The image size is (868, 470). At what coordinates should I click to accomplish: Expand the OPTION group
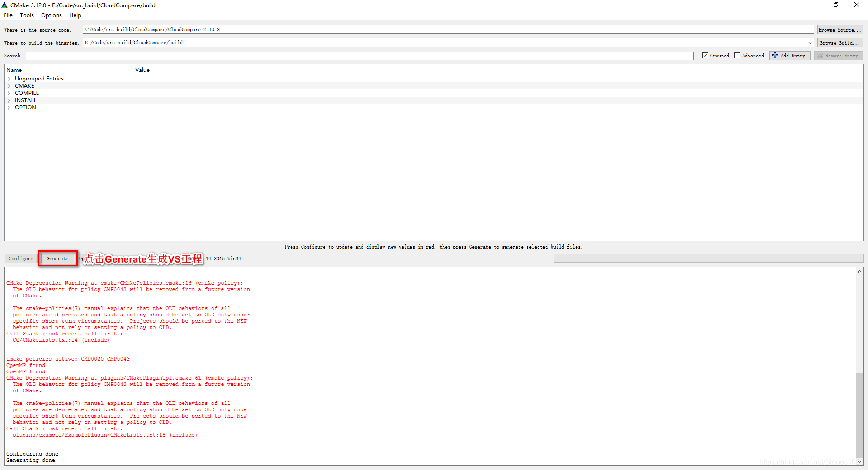[9, 108]
